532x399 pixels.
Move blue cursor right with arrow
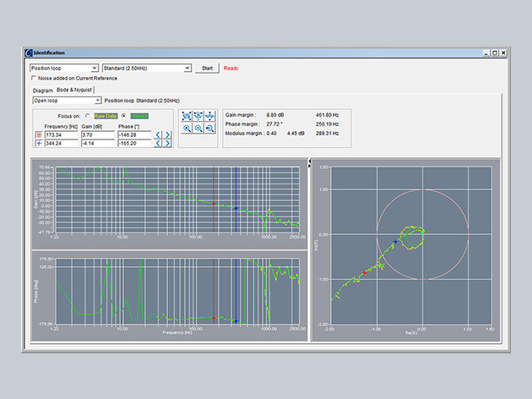point(167,144)
